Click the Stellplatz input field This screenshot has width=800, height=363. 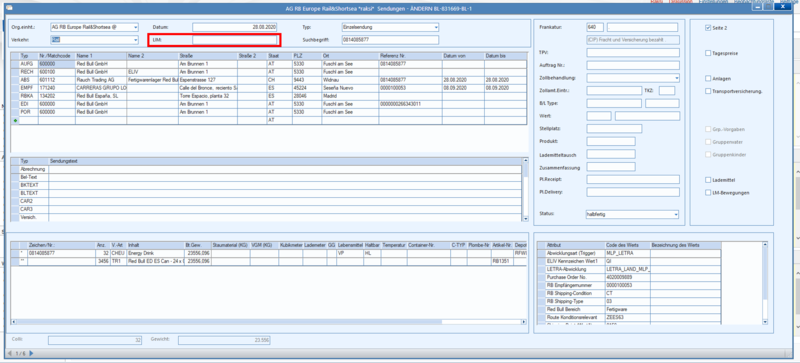coord(614,129)
